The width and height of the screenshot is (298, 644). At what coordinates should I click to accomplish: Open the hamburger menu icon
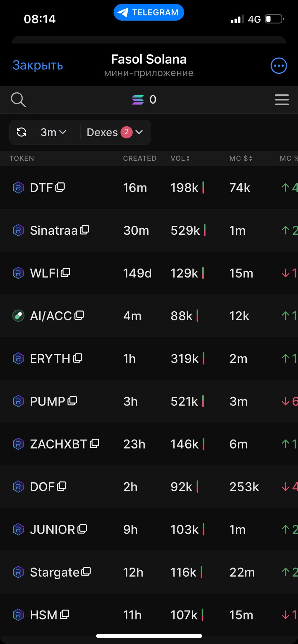coord(282,100)
